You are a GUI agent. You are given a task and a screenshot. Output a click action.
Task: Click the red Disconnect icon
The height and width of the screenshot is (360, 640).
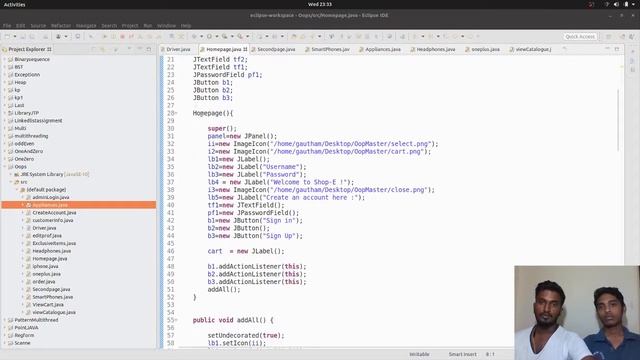click(x=131, y=36)
